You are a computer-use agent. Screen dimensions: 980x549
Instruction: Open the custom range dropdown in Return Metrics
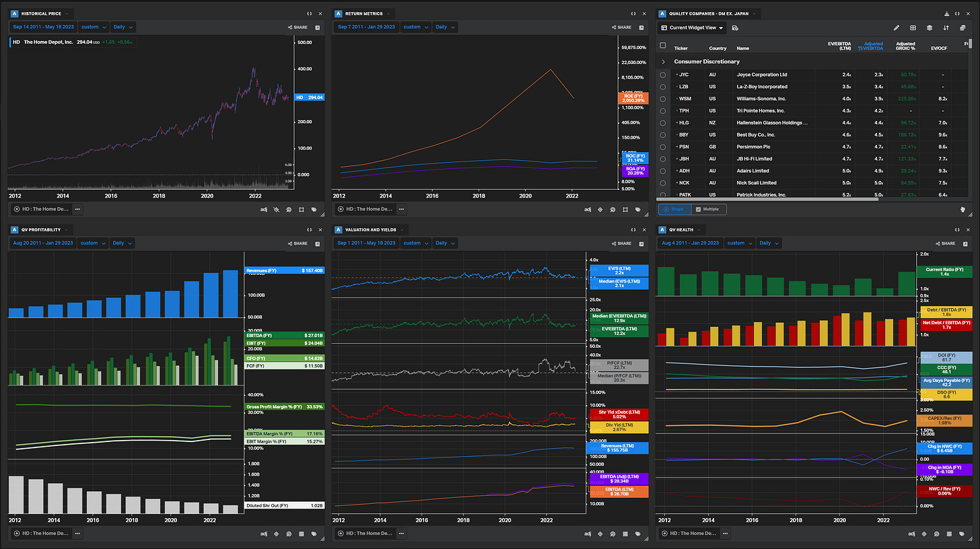tap(415, 27)
